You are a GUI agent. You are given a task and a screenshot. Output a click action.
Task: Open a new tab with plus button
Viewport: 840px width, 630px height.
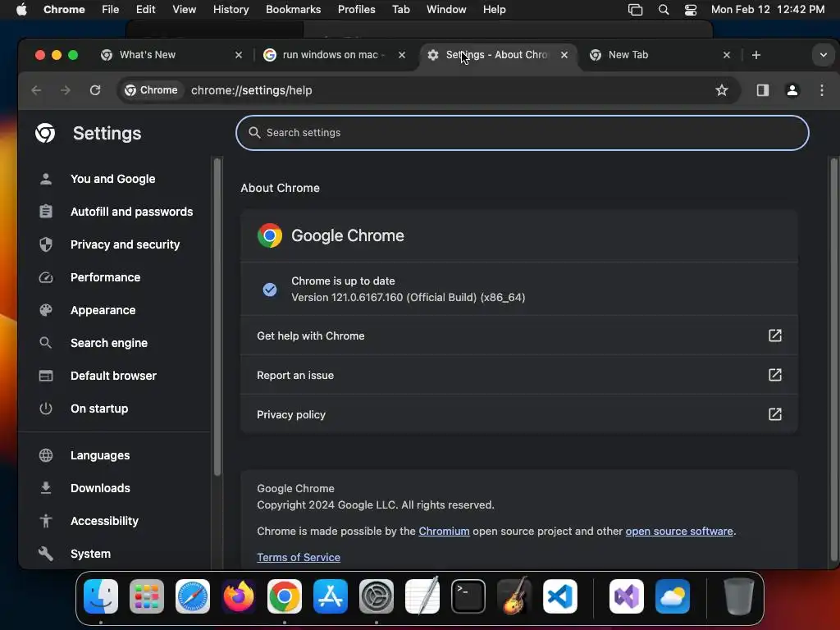756,55
